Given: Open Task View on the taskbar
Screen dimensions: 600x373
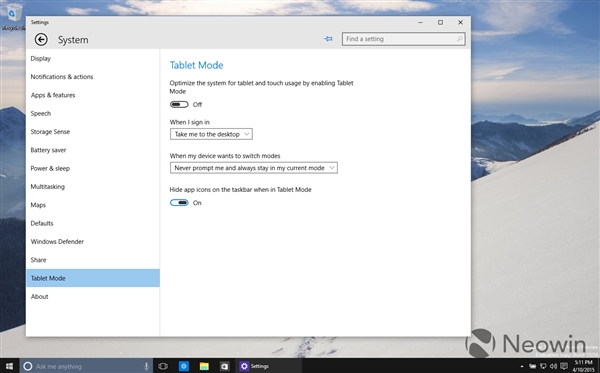Looking at the screenshot, I should coord(163,366).
